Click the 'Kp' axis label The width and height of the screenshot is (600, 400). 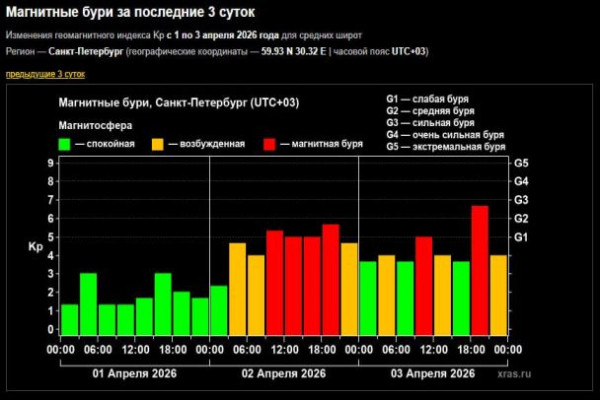click(x=36, y=247)
